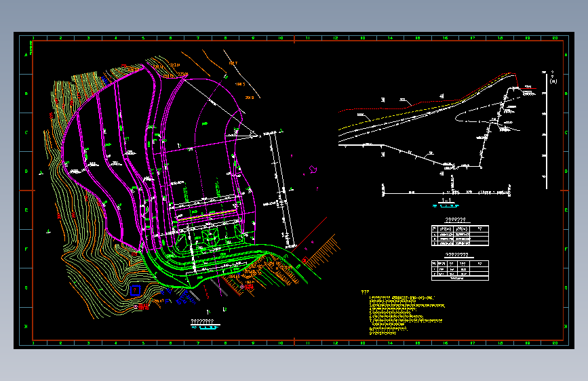Click row label A on the right border
The width and height of the screenshot is (588, 381).
[566, 55]
